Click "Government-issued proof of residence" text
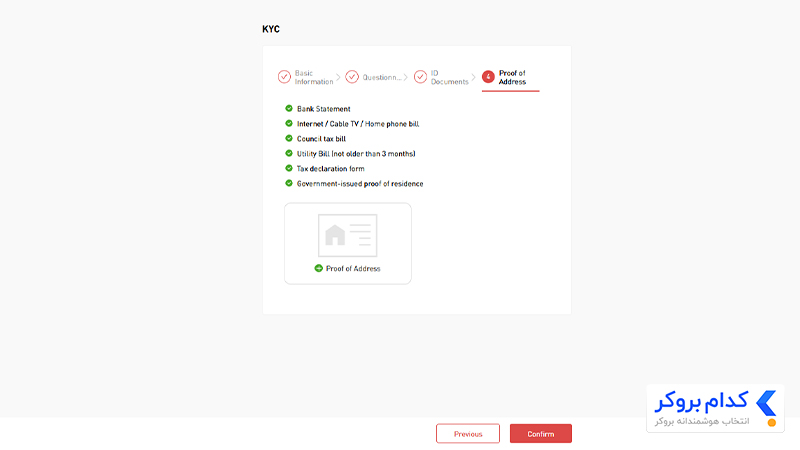Viewport: 800px width, 450px height. pos(360,184)
